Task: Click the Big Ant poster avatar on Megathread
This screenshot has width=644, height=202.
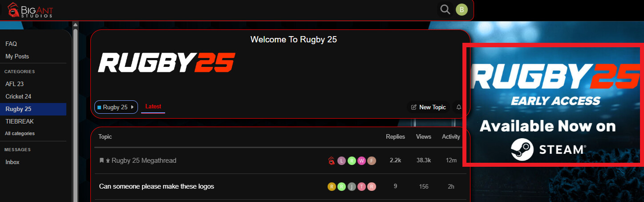Action: point(331,161)
